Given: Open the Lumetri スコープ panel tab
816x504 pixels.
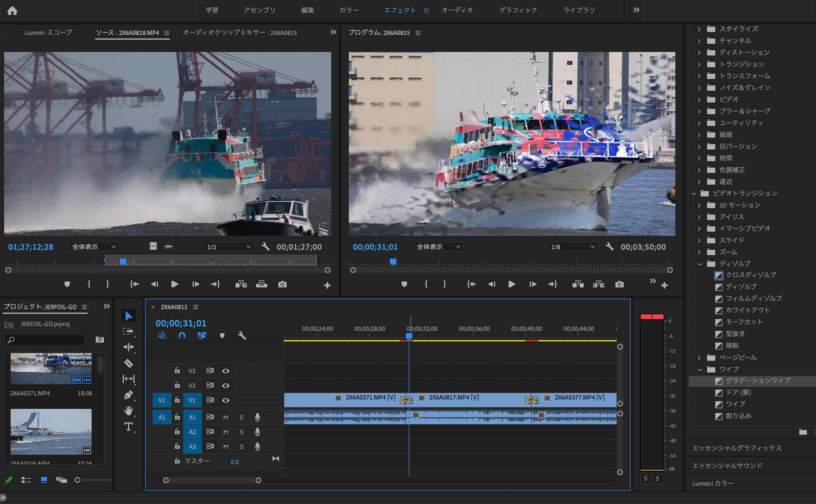Looking at the screenshot, I should [48, 33].
